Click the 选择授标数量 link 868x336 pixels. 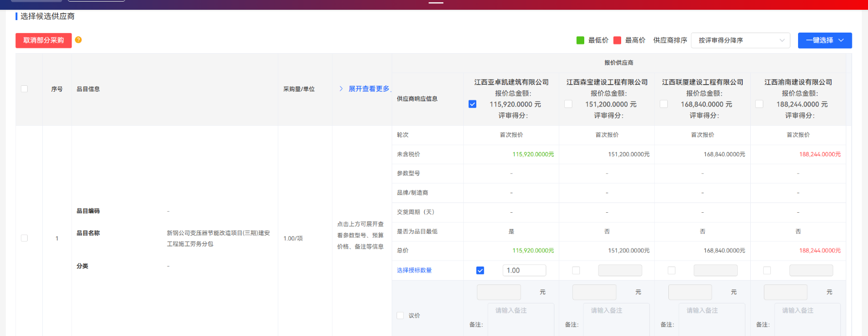tap(414, 270)
